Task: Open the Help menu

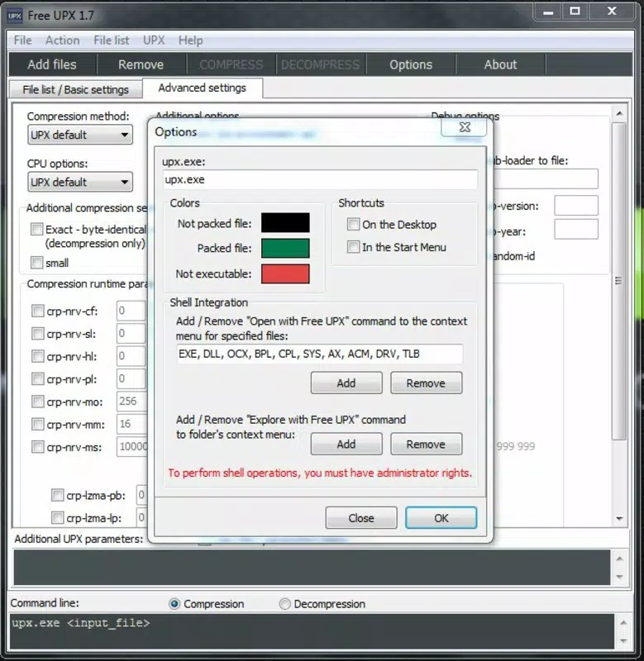Action: [191, 40]
